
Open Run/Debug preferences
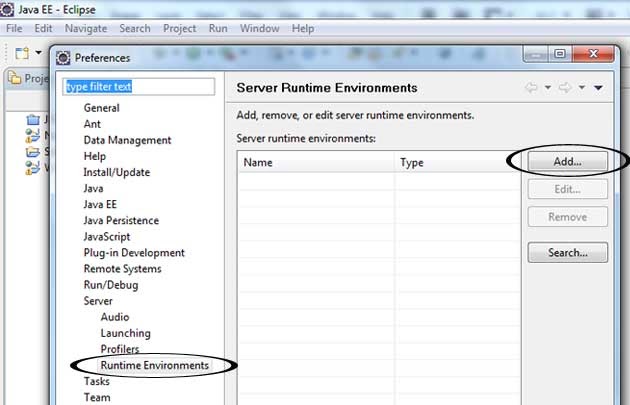(111, 285)
